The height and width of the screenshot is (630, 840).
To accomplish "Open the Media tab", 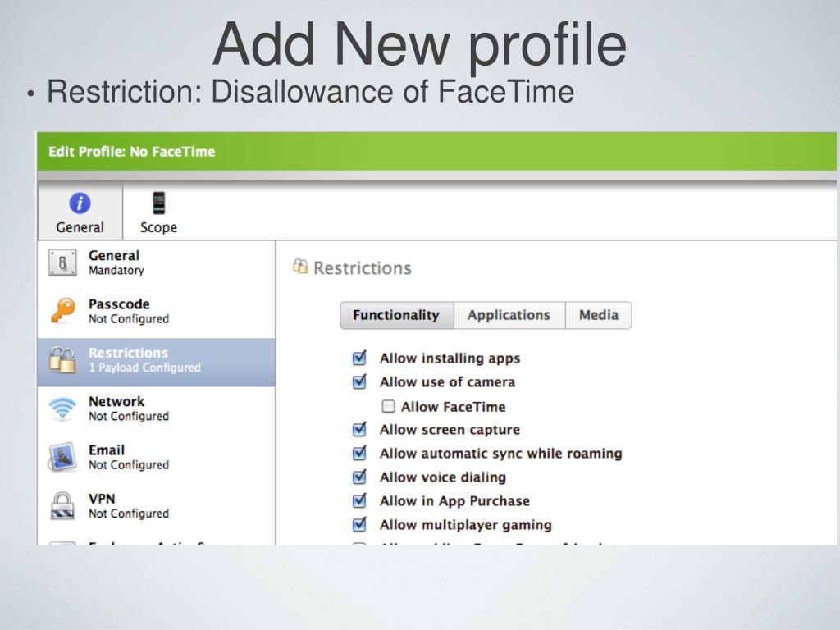I will [x=598, y=315].
